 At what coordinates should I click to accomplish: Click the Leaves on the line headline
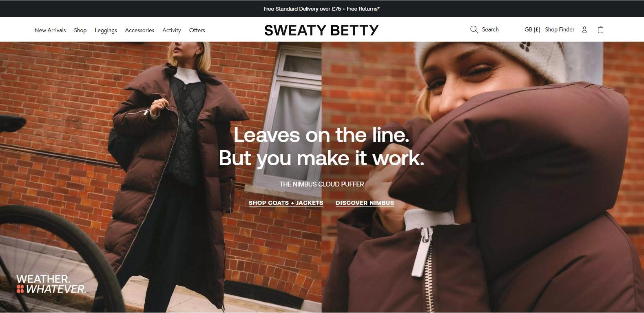point(321,147)
